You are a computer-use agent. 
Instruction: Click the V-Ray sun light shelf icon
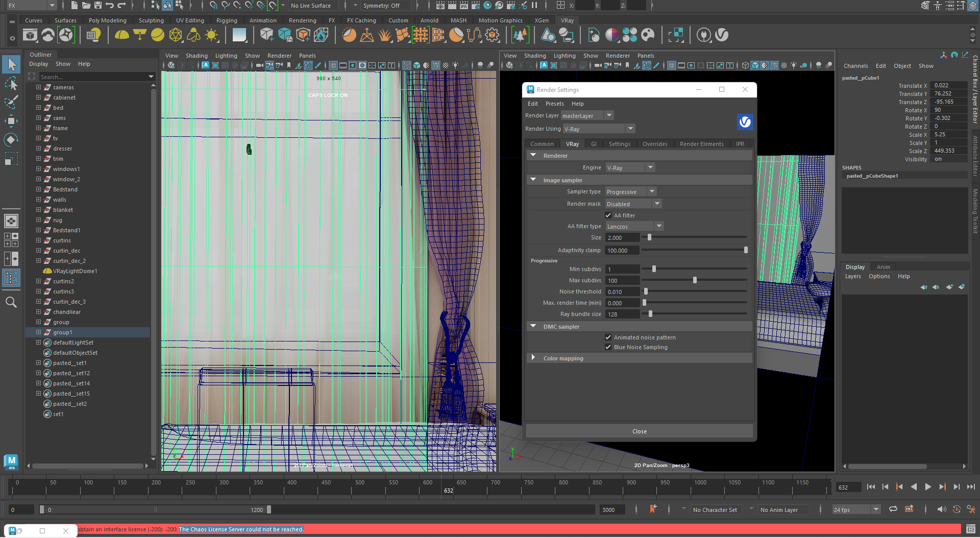(211, 35)
